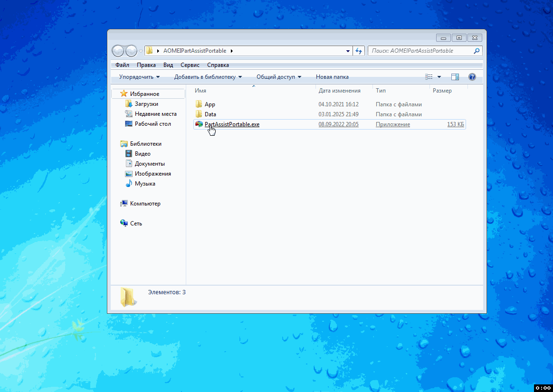Open Загрузки in navigation pane
Image resolution: width=553 pixels, height=392 pixels.
click(146, 104)
